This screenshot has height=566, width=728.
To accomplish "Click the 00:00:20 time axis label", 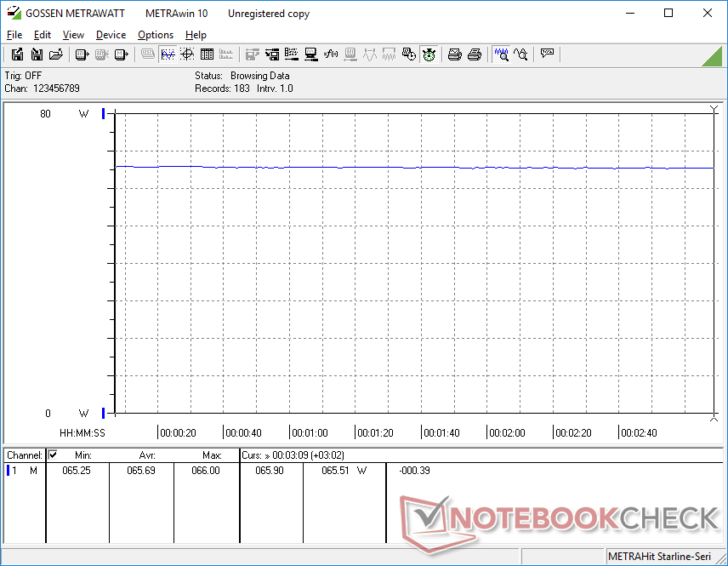I will (178, 433).
